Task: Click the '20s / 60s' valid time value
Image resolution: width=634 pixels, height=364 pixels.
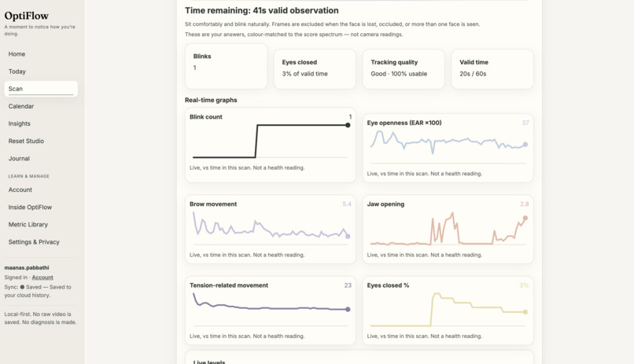Action: point(473,74)
